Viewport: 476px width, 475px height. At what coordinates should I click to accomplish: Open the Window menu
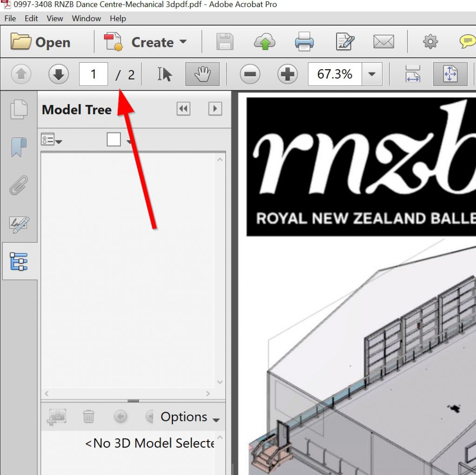[x=86, y=19]
